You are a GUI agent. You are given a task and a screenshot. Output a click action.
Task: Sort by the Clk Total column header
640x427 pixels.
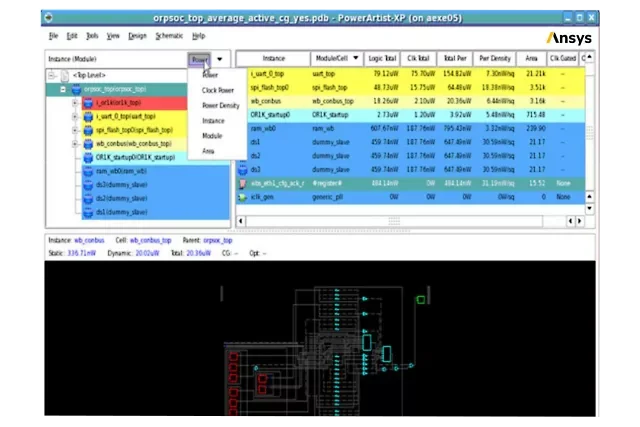pos(418,58)
